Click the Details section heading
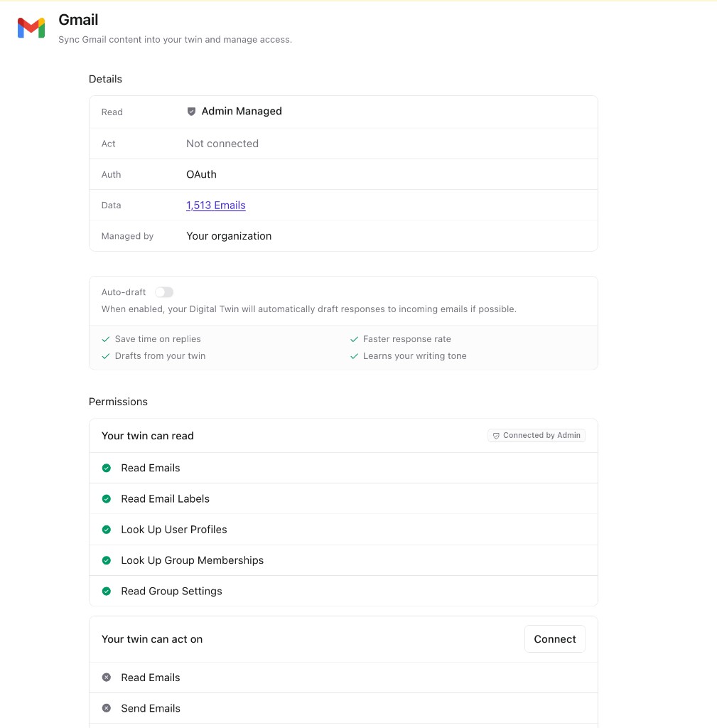This screenshot has width=717, height=728. 105,79
